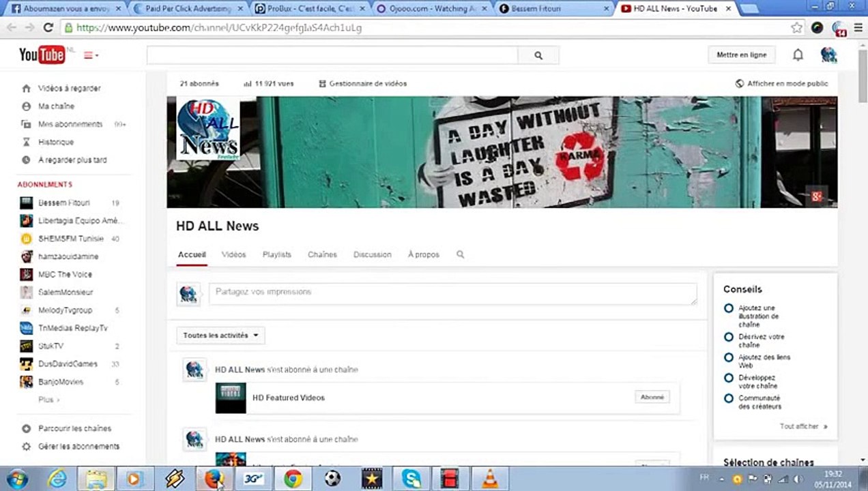Open Skype from taskbar

[411, 479]
